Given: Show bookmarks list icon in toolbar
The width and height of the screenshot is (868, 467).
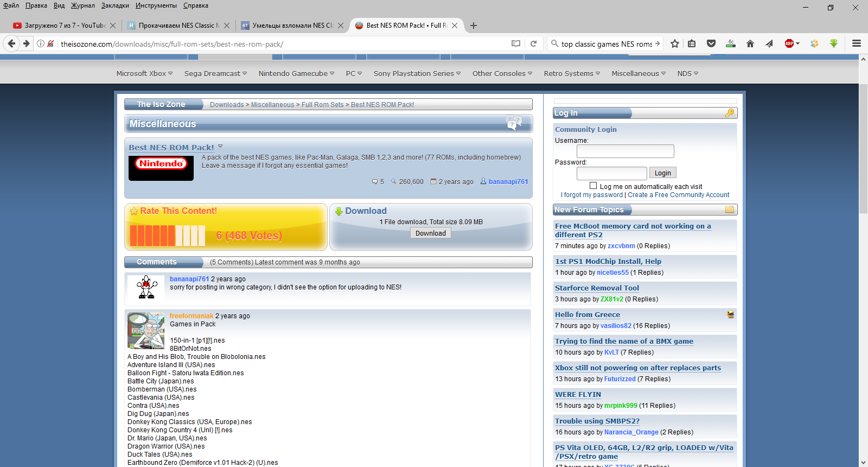Looking at the screenshot, I should tap(692, 43).
